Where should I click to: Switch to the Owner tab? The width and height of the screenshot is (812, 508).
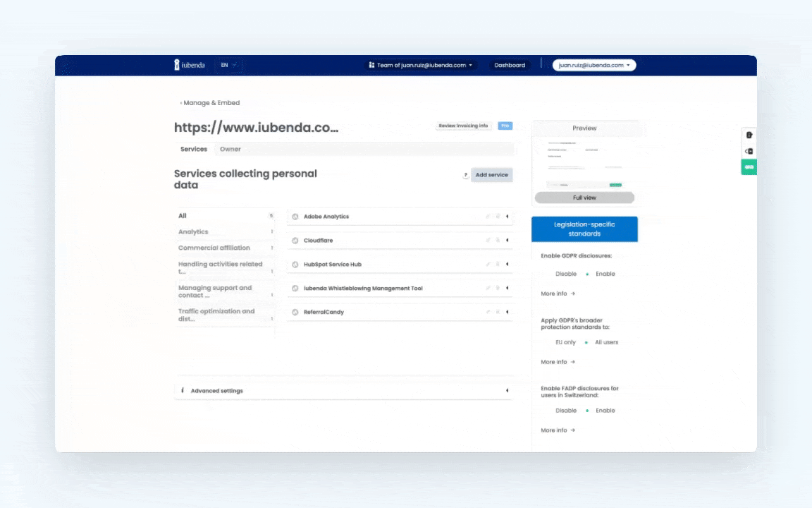tap(230, 150)
